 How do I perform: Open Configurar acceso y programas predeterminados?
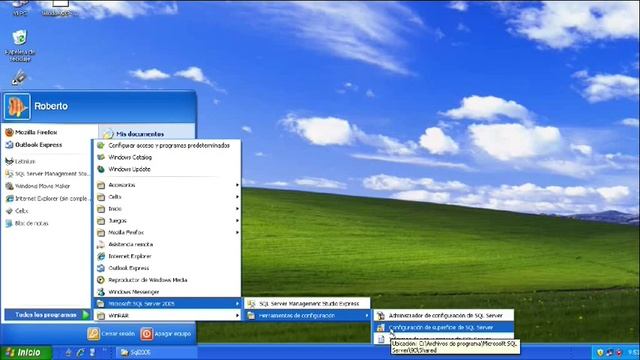[x=167, y=145]
